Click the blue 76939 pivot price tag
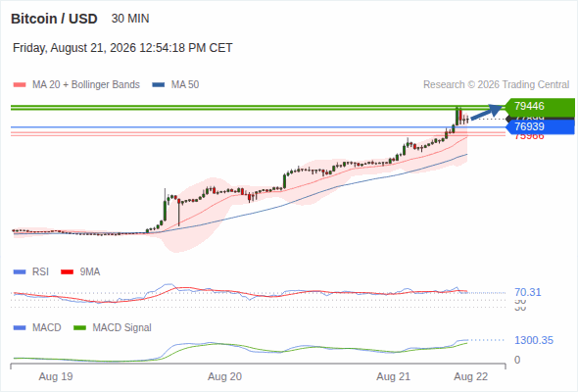The image size is (578, 392). [x=540, y=126]
